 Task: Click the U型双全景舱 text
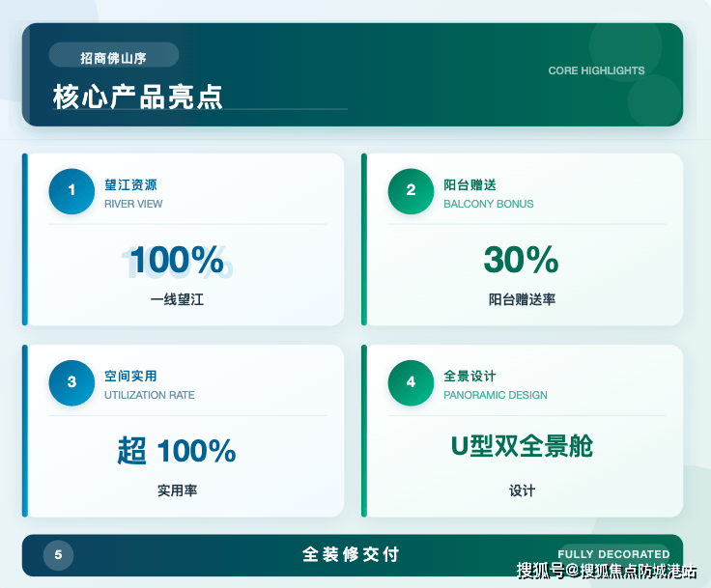pos(522,446)
